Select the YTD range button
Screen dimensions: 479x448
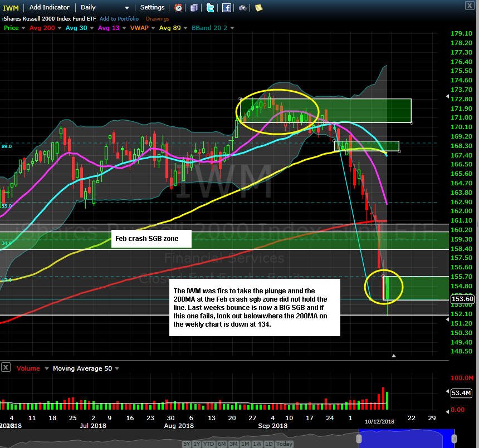(209, 444)
